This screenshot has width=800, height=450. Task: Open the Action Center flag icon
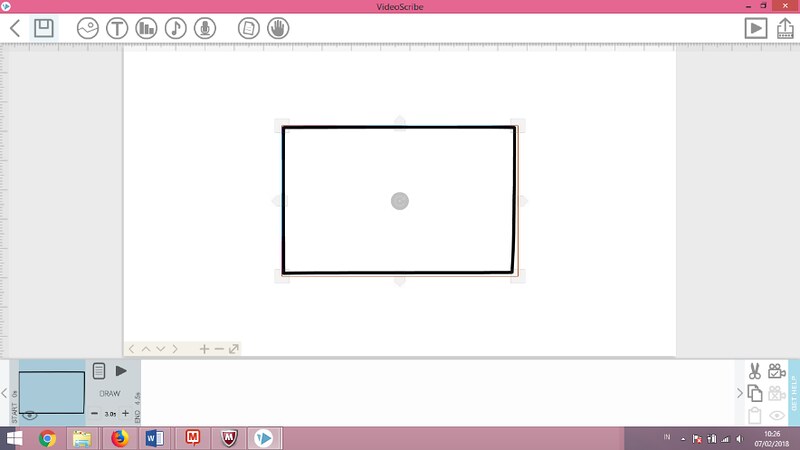point(697,439)
